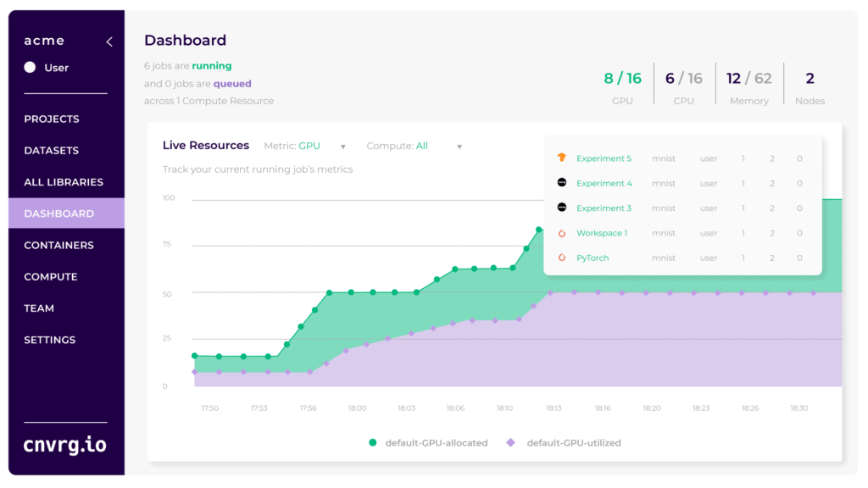Click 'user' in the Experiment 4 row
The width and height of the screenshot is (868, 488).
coord(709,183)
